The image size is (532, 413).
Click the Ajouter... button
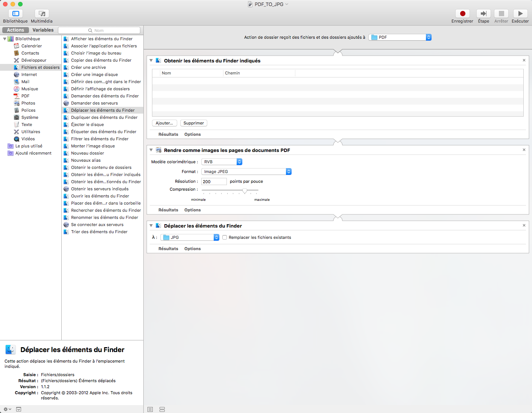coord(164,123)
